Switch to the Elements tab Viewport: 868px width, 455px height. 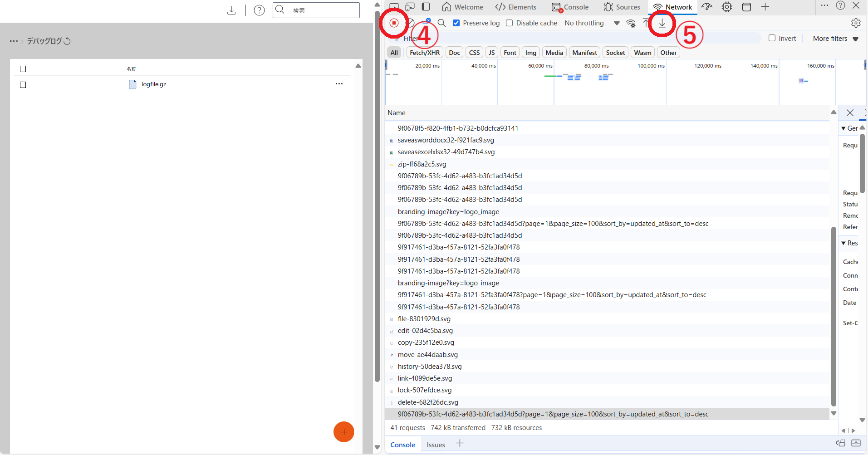point(516,7)
